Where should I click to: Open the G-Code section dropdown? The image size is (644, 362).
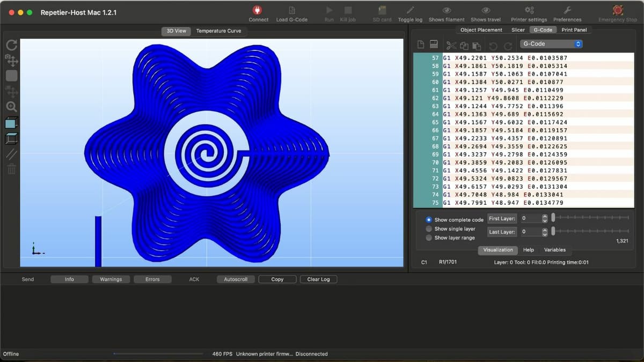[551, 44]
